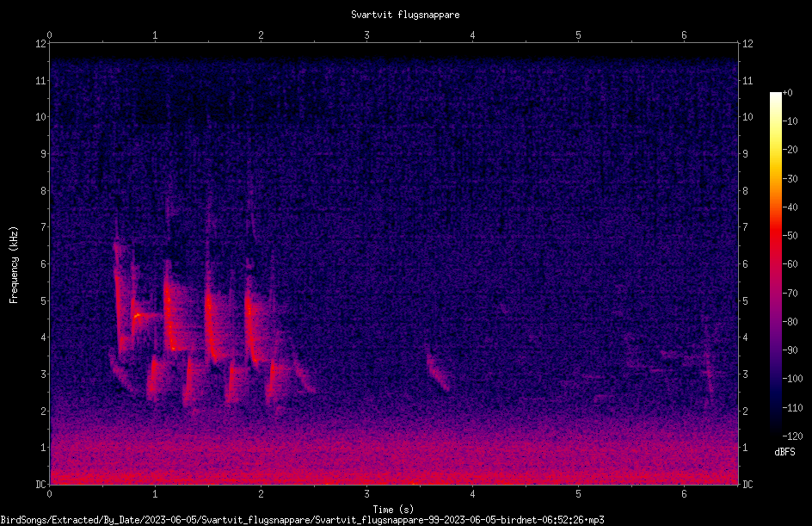Click the +0 label atop color scale
Screen dimensions: 812x526
click(787, 93)
